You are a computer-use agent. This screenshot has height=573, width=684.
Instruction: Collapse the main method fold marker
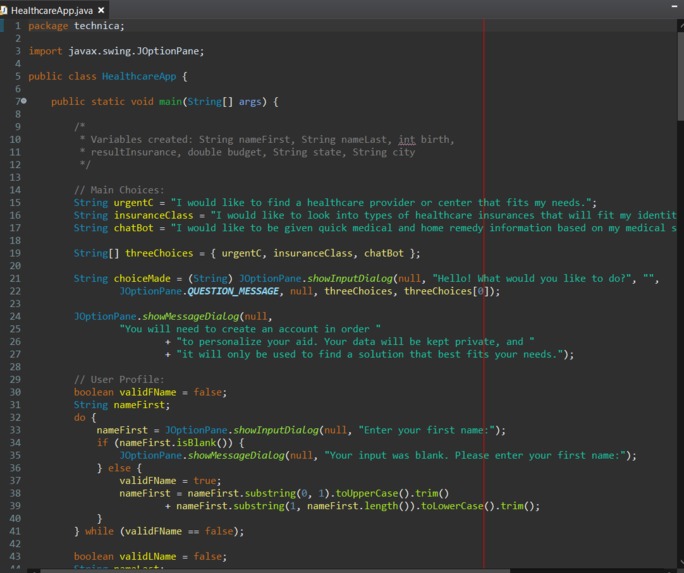[x=24, y=101]
